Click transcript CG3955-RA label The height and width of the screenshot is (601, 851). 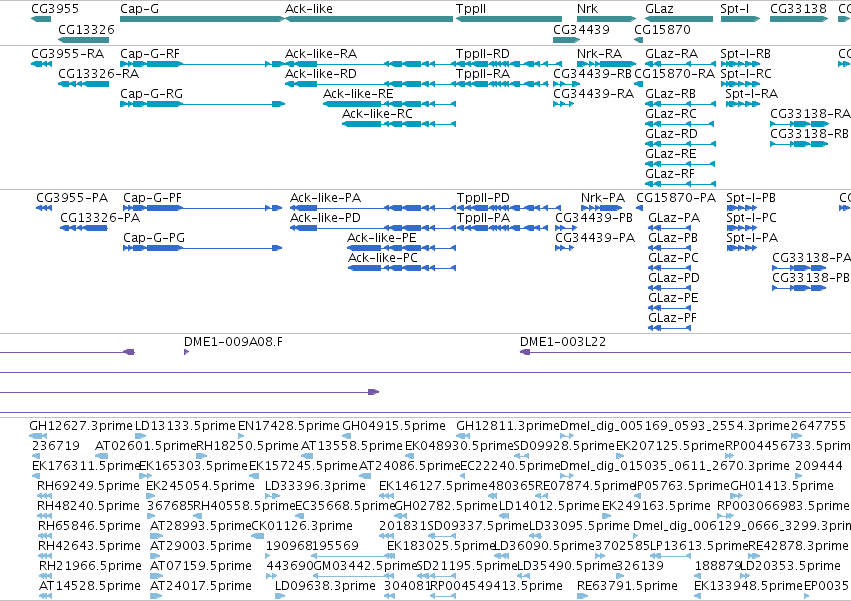(x=67, y=54)
